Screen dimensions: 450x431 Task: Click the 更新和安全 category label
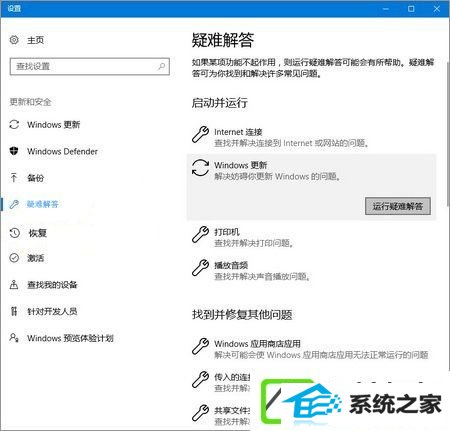click(30, 102)
